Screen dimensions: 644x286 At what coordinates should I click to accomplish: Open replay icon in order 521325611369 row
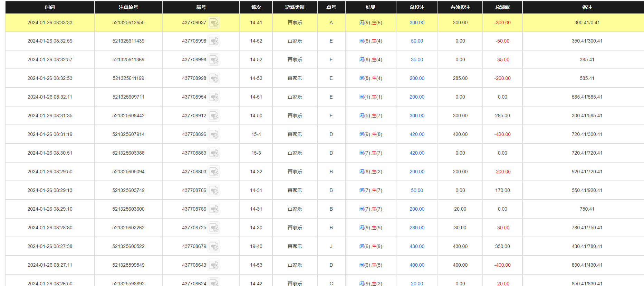[214, 60]
